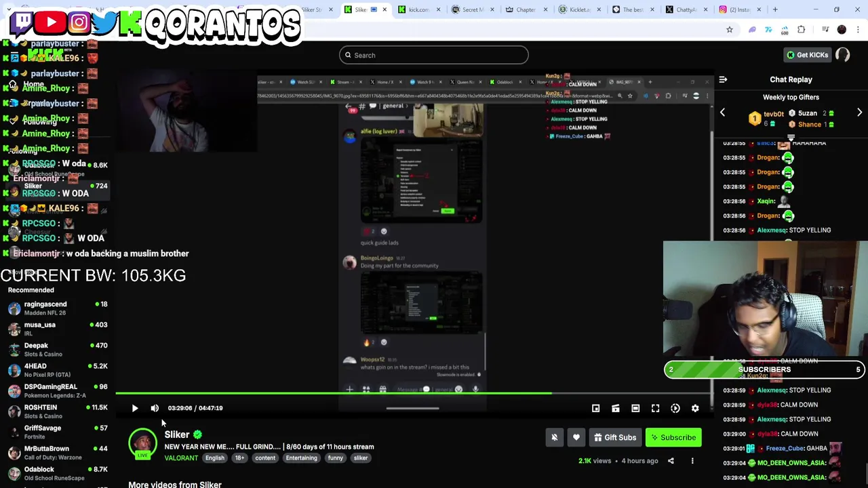Viewport: 868px width, 488px height.
Task: Open the purple extension icon in the Chrome toolbar
Action: click(752, 29)
